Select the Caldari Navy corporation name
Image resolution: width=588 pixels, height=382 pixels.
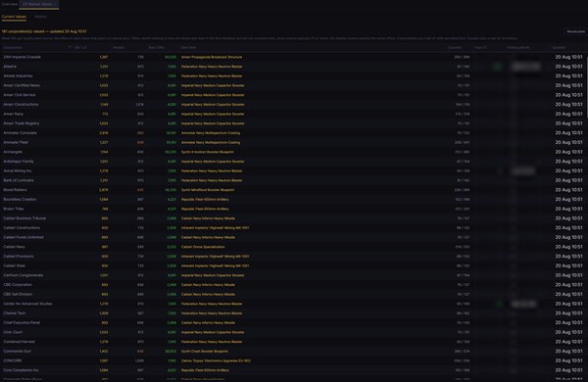[15, 247]
